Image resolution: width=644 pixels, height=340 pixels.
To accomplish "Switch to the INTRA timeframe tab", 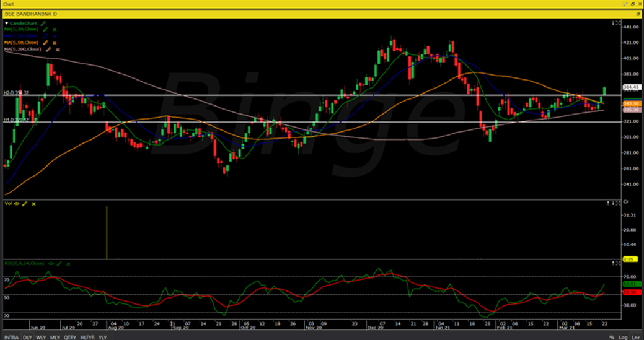I will point(11,337).
